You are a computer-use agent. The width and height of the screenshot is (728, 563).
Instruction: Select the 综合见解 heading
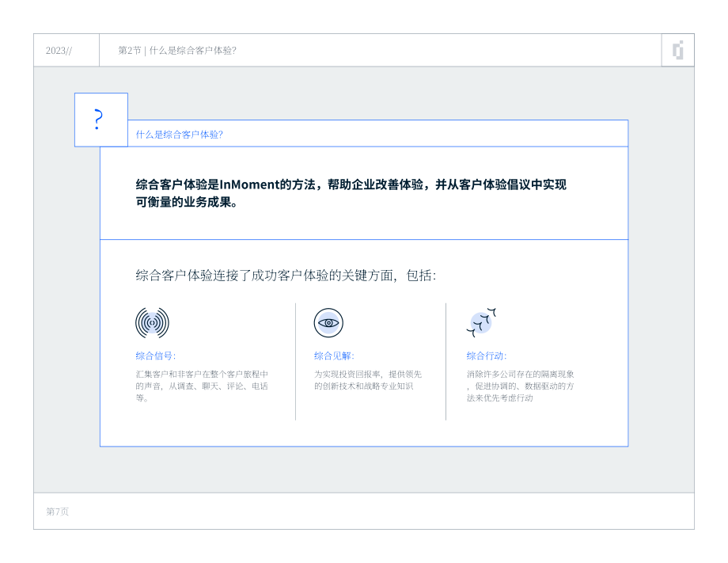click(x=334, y=356)
